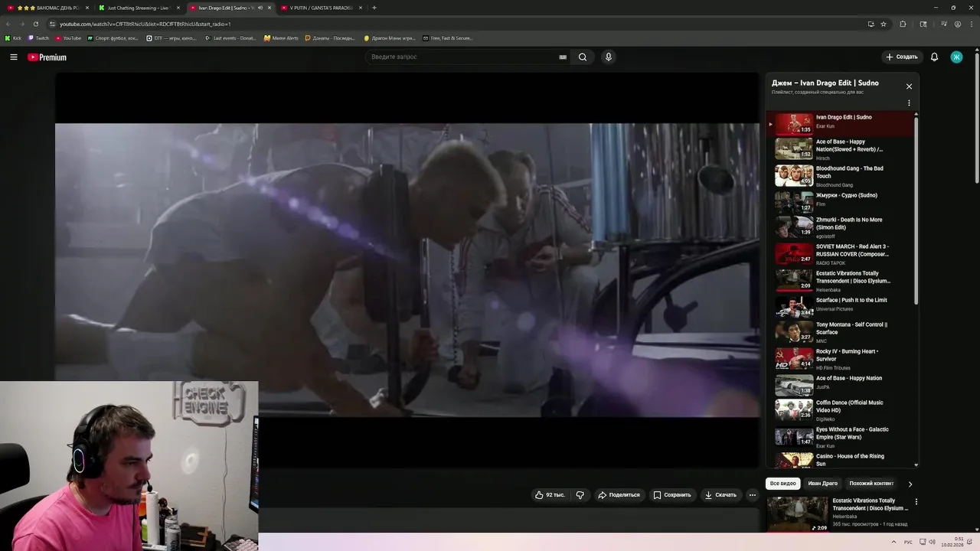980x551 pixels.
Task: Show more filter chips with right arrow
Action: click(910, 484)
